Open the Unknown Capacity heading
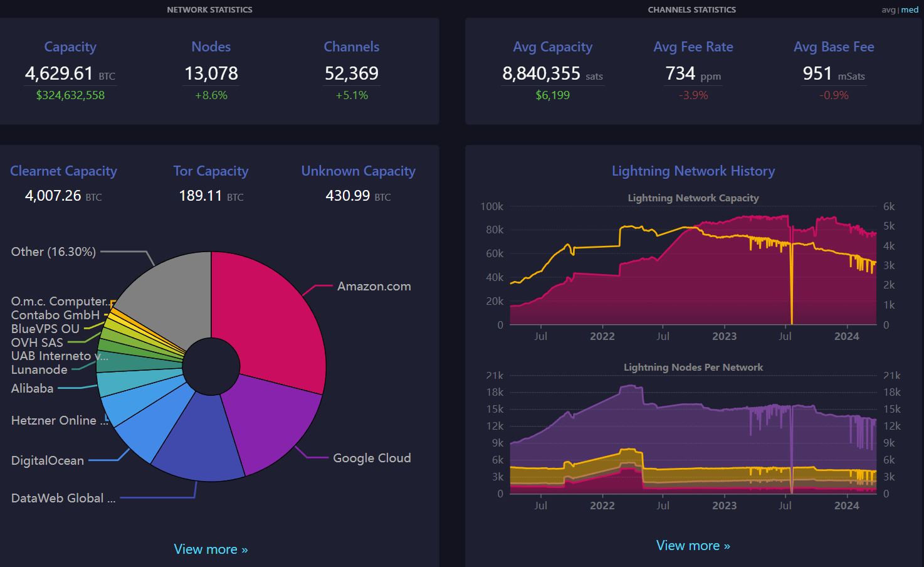Viewport: 924px width, 567px height. 358,171
